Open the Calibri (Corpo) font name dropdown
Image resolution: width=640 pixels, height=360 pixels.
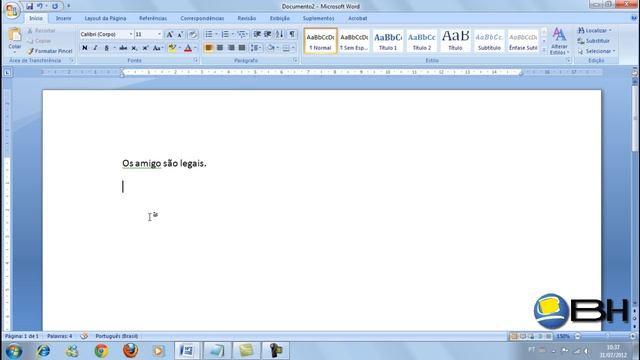tap(131, 34)
